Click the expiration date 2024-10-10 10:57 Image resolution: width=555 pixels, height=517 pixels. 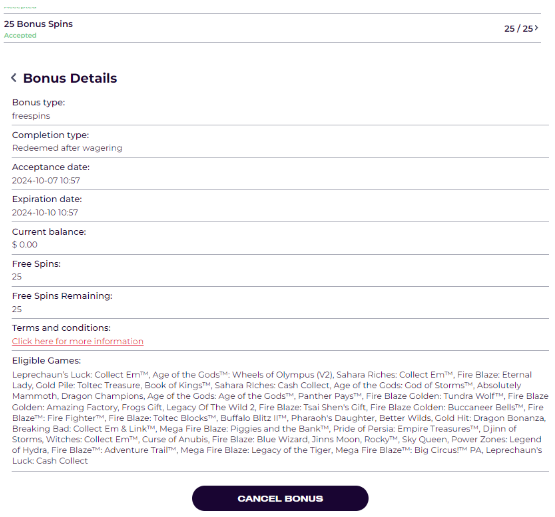45,212
